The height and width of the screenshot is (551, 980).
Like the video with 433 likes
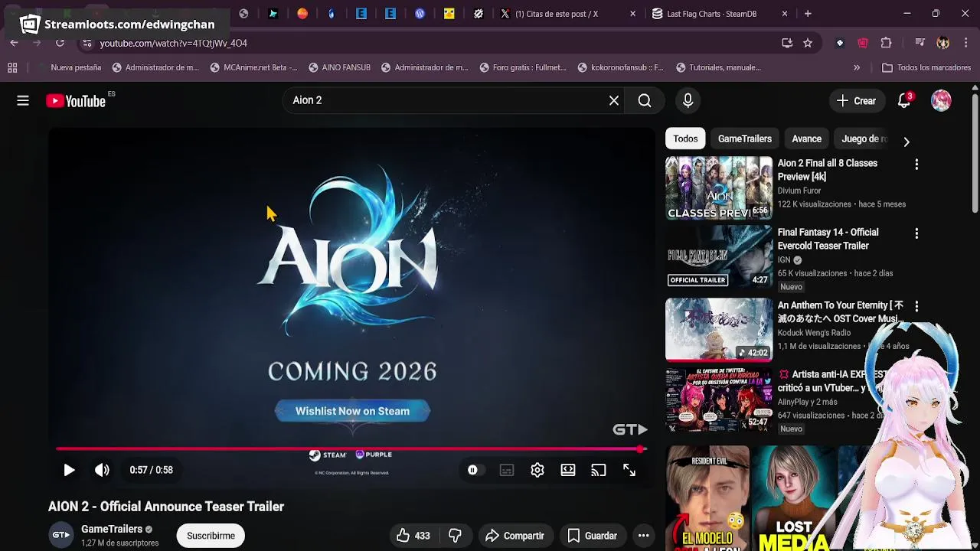pos(413,536)
